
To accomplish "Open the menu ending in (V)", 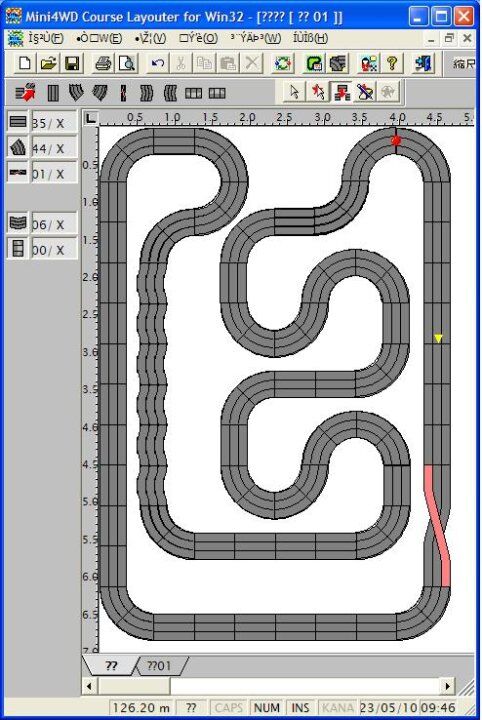I will coord(151,38).
